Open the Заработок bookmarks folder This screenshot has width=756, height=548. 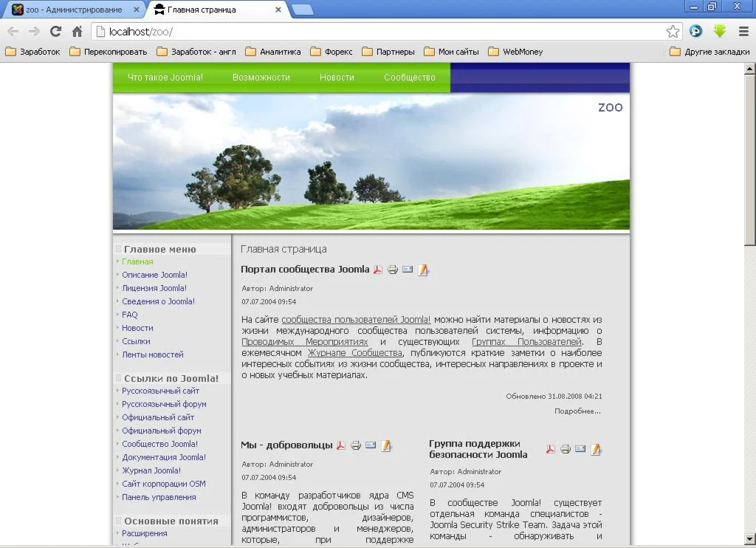[x=32, y=52]
